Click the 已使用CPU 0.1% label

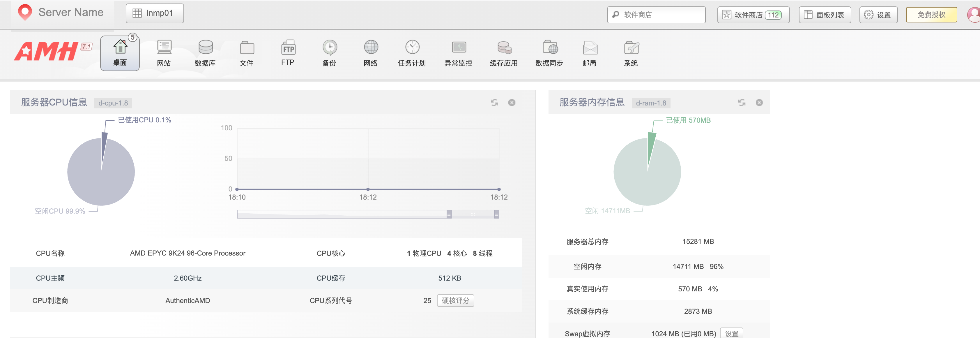(145, 120)
